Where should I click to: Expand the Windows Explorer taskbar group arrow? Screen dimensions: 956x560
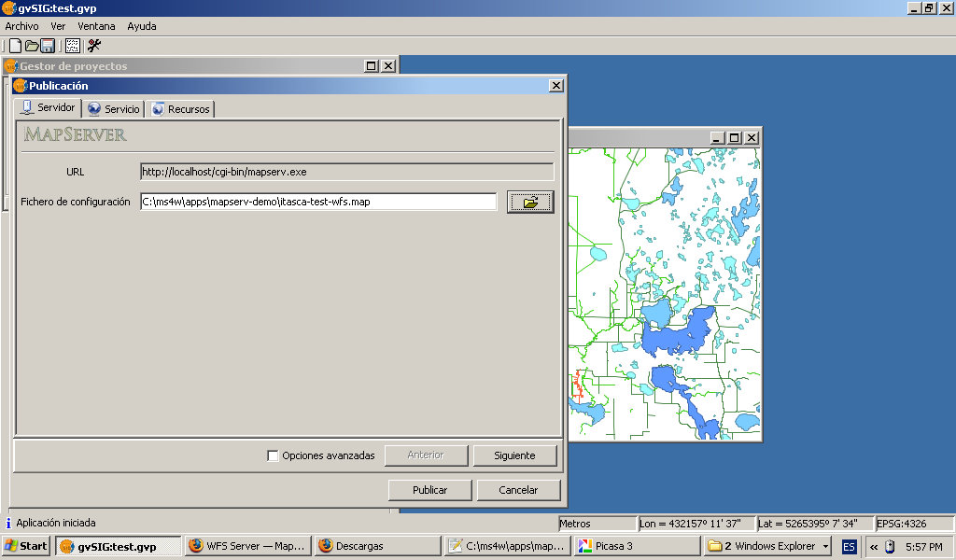(825, 546)
